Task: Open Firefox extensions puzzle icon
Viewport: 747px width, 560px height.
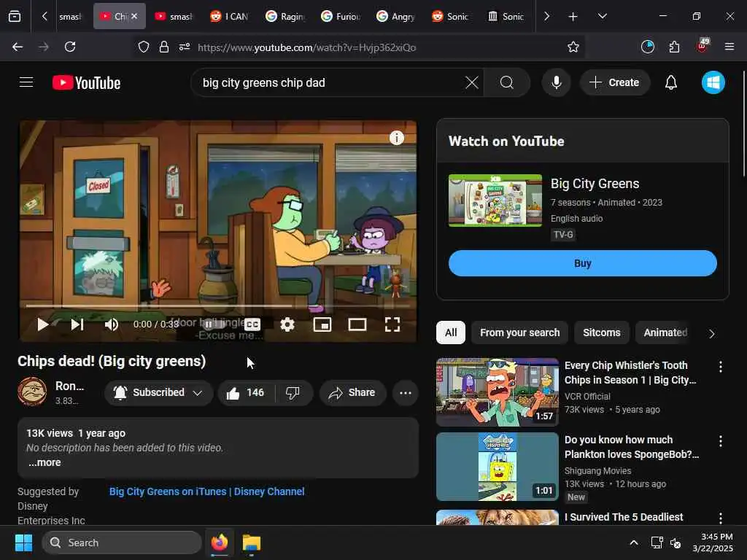Action: click(674, 47)
